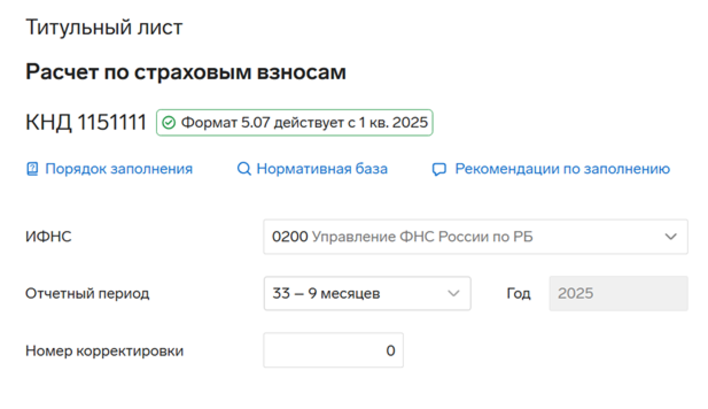Click the green checkmark icon in format badge
The image size is (708, 409).
coord(169,122)
